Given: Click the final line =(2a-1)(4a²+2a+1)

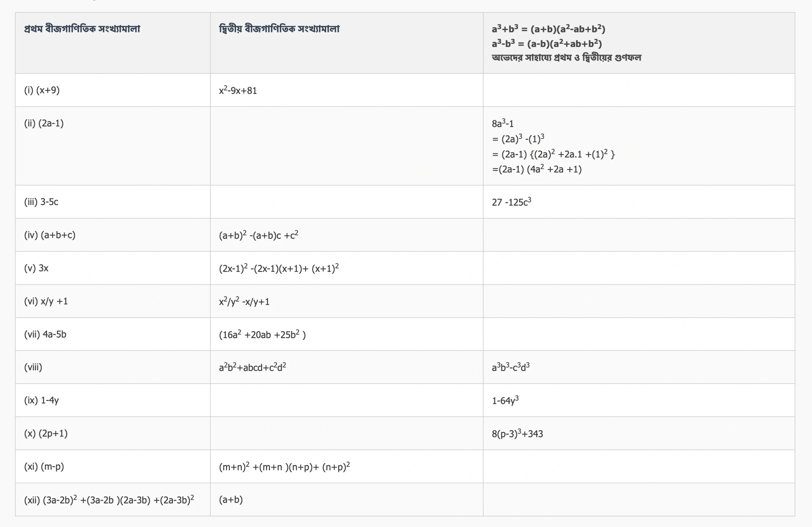Looking at the screenshot, I should [x=537, y=169].
